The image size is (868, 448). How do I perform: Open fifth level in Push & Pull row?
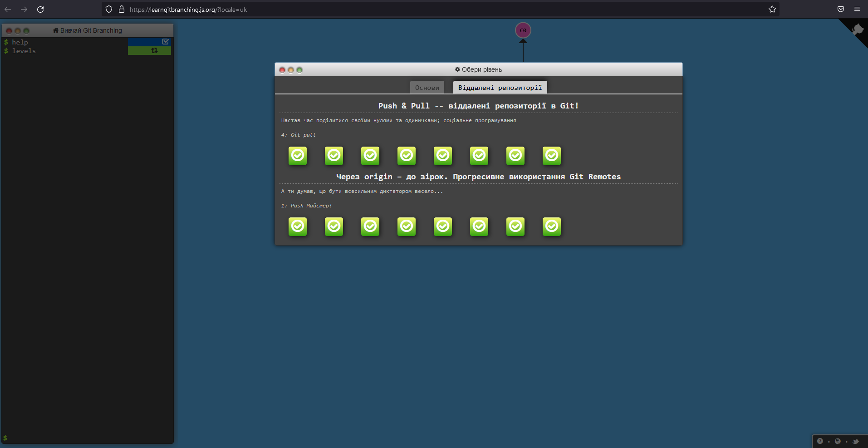point(443,156)
